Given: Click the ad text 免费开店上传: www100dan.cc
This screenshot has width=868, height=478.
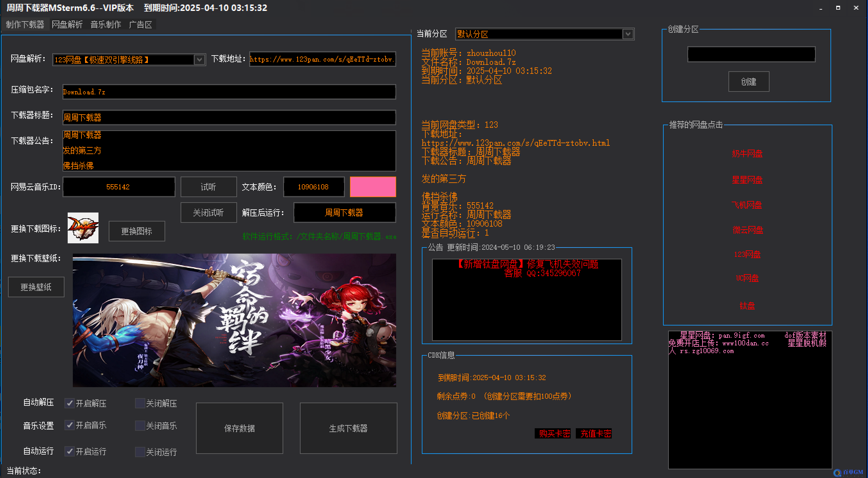Looking at the screenshot, I should click(719, 343).
